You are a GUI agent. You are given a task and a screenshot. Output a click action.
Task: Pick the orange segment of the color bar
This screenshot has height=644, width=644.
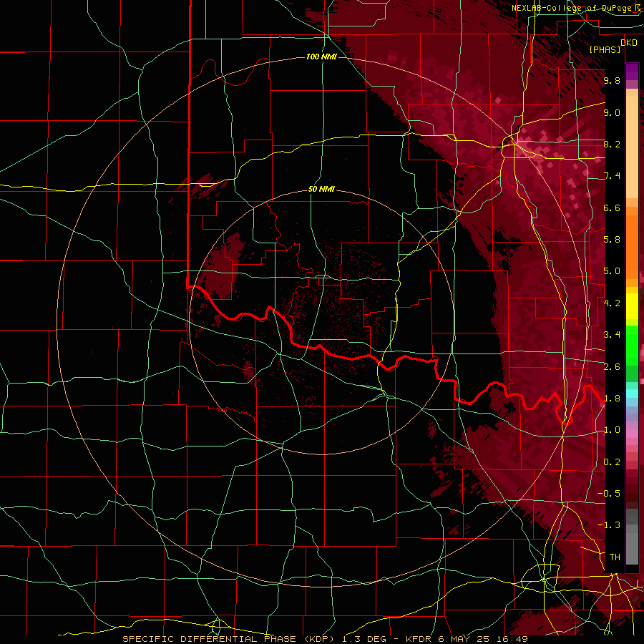(632, 243)
